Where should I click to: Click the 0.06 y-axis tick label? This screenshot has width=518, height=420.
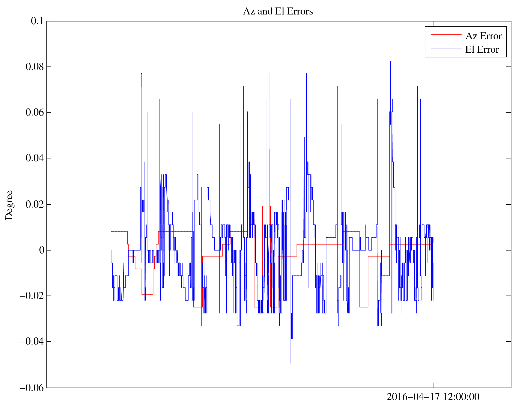35,113
